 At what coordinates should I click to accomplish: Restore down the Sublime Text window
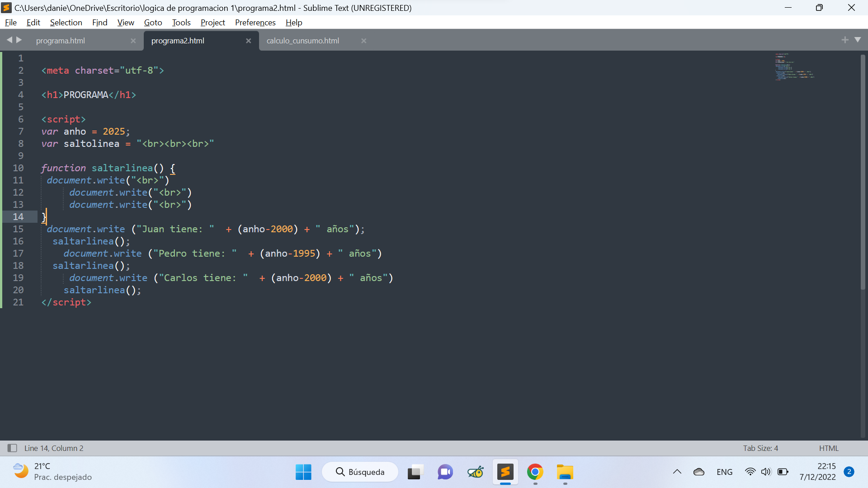(819, 8)
